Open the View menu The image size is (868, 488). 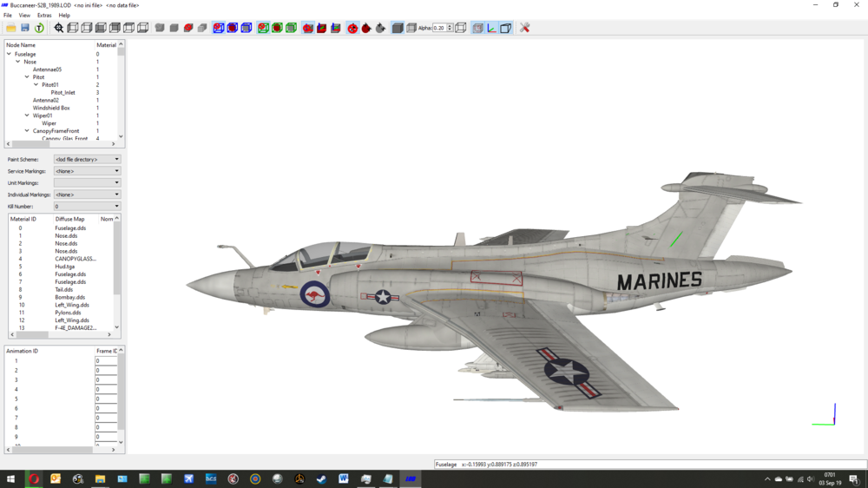click(x=24, y=16)
